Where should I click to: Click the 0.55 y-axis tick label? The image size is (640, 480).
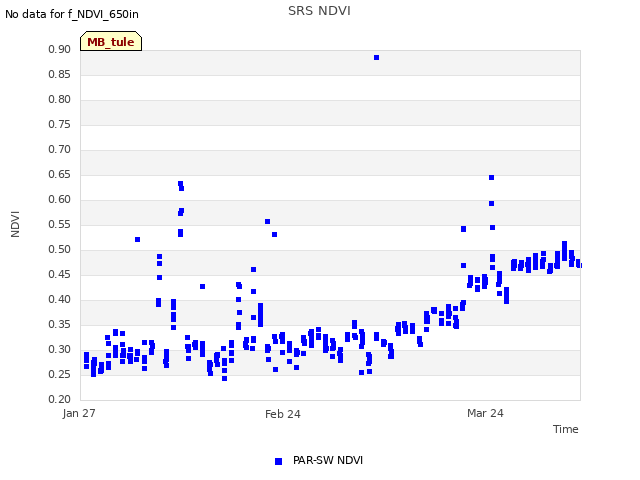click(x=60, y=224)
